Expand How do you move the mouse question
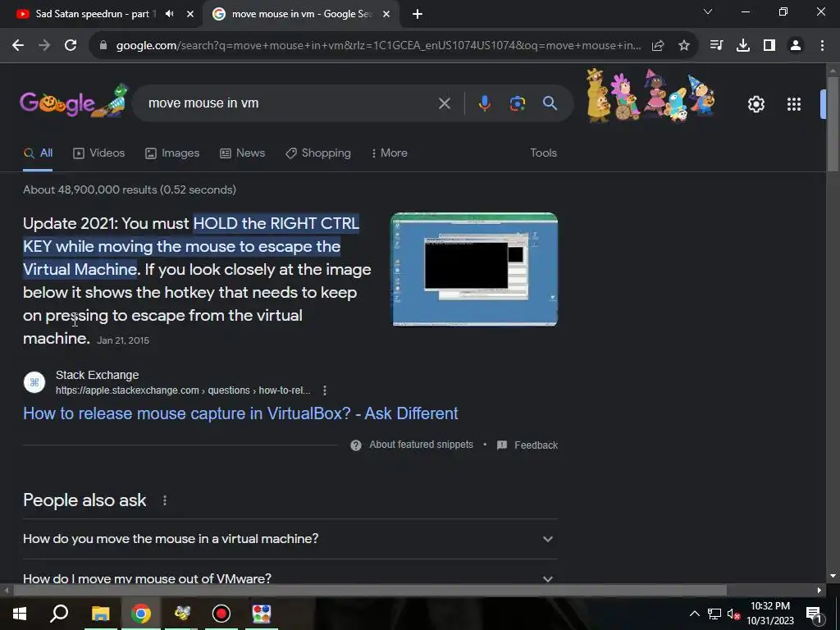Image resolution: width=840 pixels, height=630 pixels. coord(290,539)
